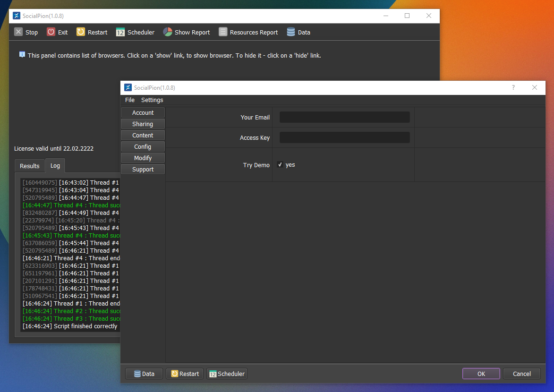Click Exit label in main toolbar
The width and height of the screenshot is (554, 392).
tap(63, 32)
